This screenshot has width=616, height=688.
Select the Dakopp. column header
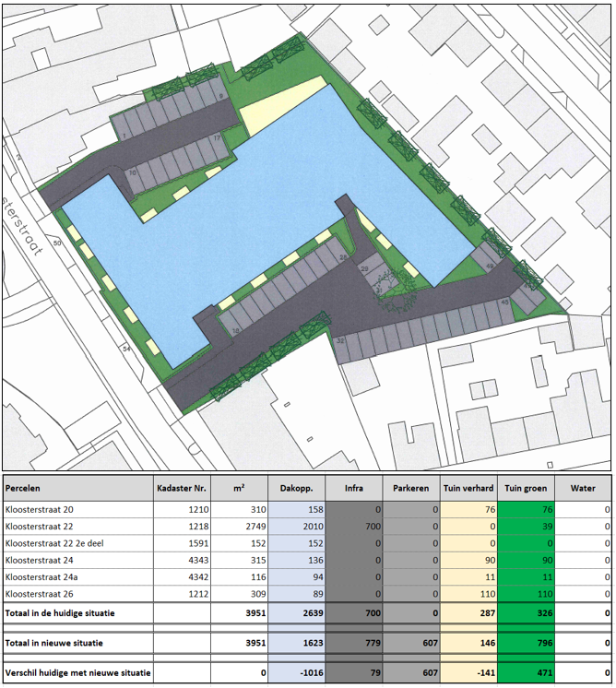coord(297,488)
